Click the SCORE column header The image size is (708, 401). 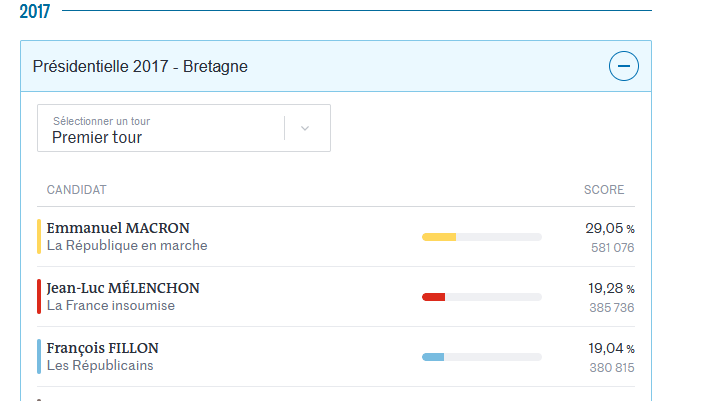tap(604, 190)
